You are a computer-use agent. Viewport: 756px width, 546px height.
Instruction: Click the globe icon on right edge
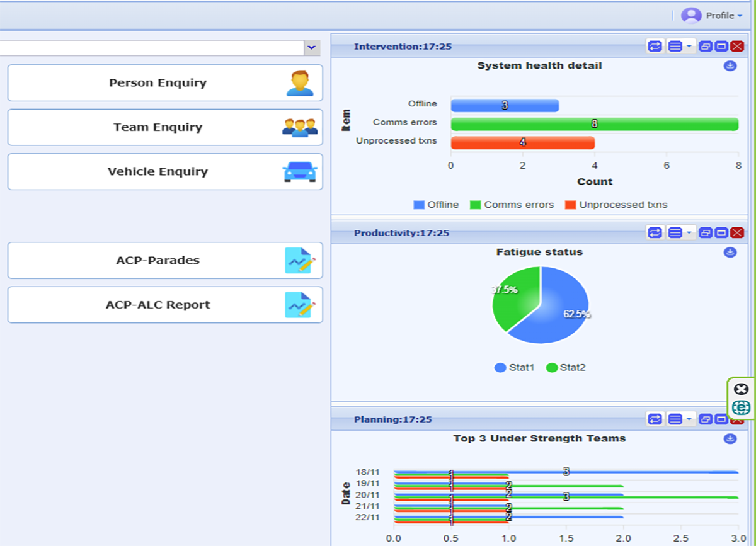coord(742,408)
